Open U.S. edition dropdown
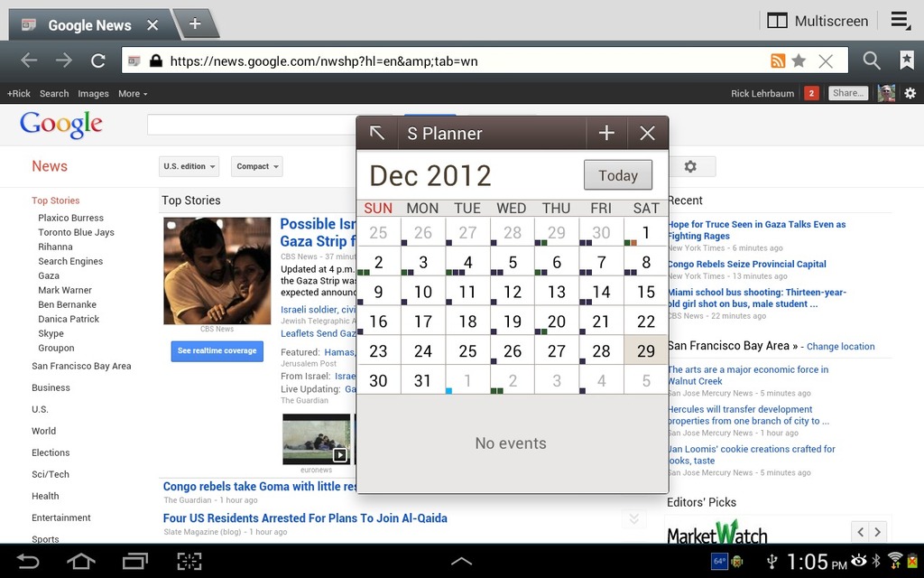The image size is (924, 578). (x=189, y=166)
